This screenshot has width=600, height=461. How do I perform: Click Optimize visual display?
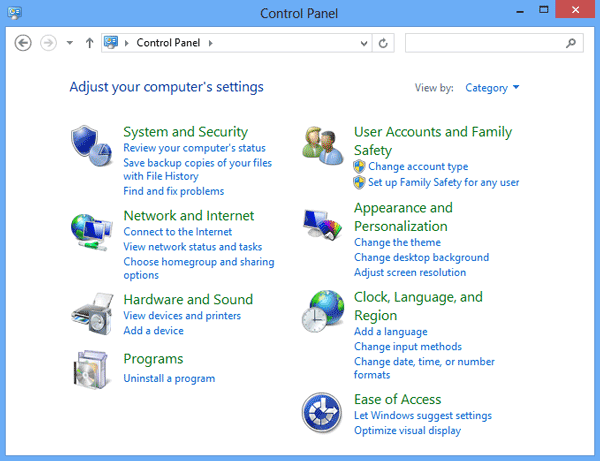tap(407, 431)
